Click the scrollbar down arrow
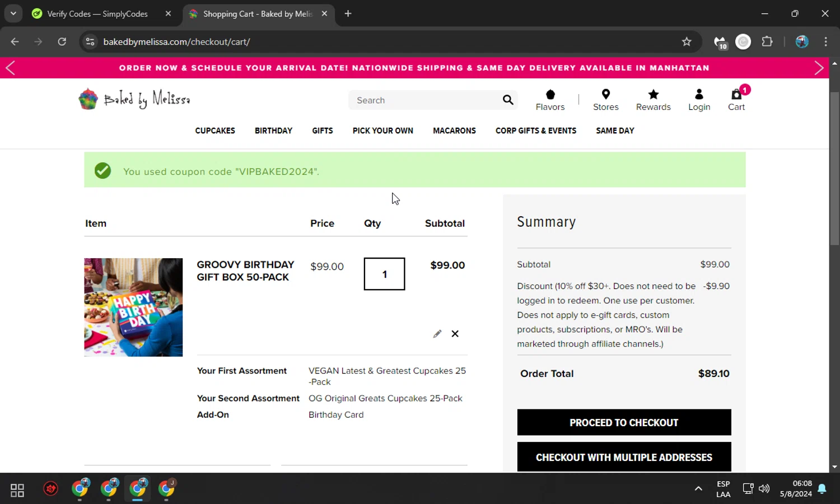Screen dimensions: 840x504 pyautogui.click(x=834, y=466)
